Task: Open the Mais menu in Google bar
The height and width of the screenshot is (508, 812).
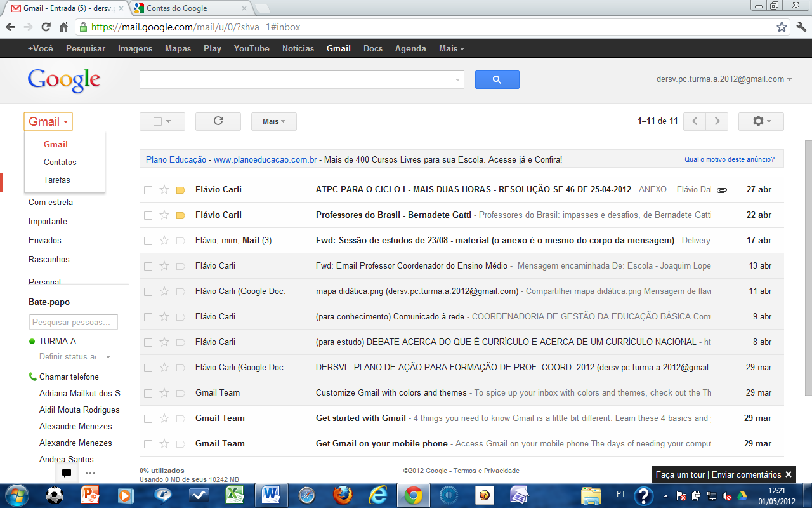Action: (451, 48)
